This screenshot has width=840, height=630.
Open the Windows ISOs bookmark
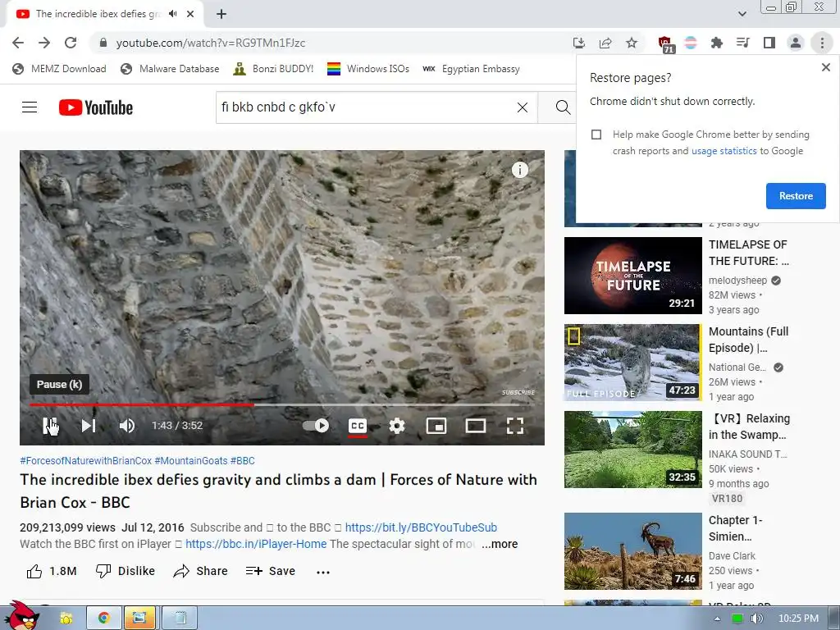pos(368,69)
